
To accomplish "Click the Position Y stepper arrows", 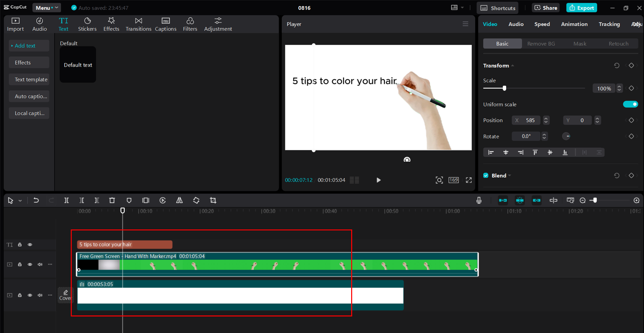I will click(x=597, y=120).
